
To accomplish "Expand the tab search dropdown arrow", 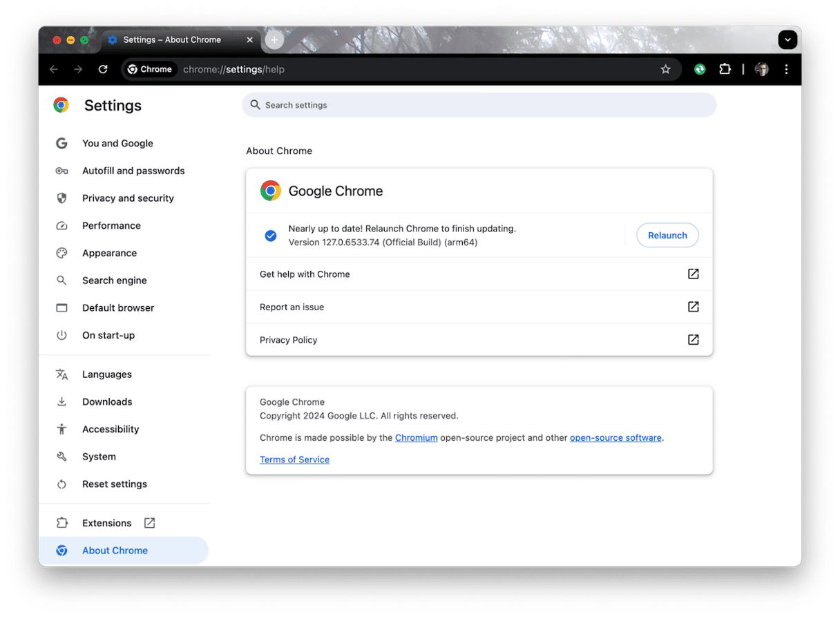I will pyautogui.click(x=787, y=40).
